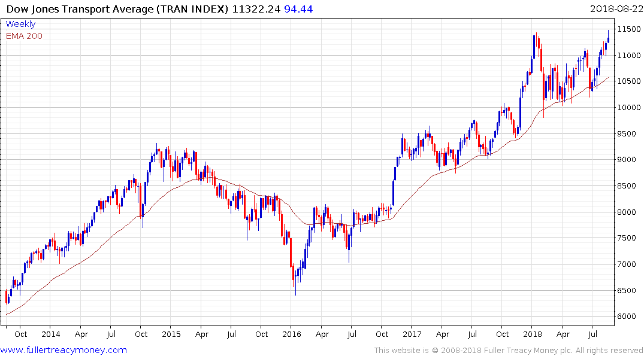This screenshot has width=644, height=359.
Task: Click the Dow Jones Transport Average chart title
Action: (117, 8)
